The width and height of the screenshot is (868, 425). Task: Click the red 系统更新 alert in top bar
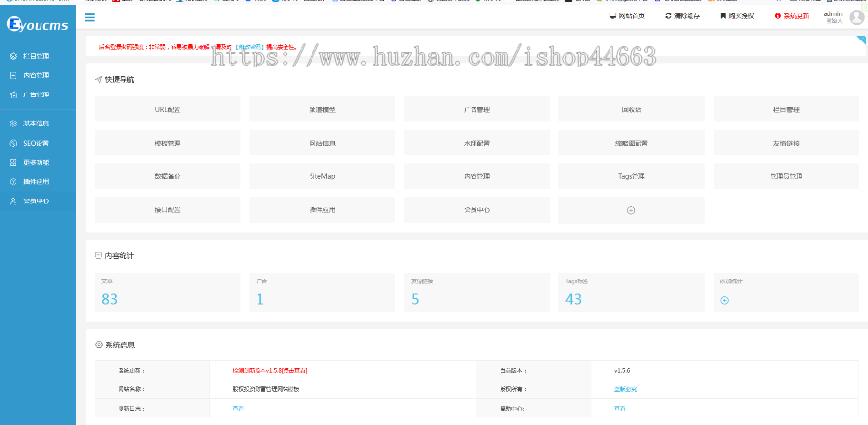(x=792, y=16)
